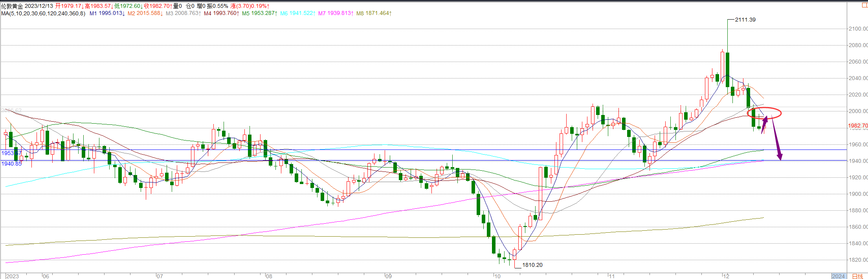
Task: Click the close price 收1982.70
Action: (158, 6)
